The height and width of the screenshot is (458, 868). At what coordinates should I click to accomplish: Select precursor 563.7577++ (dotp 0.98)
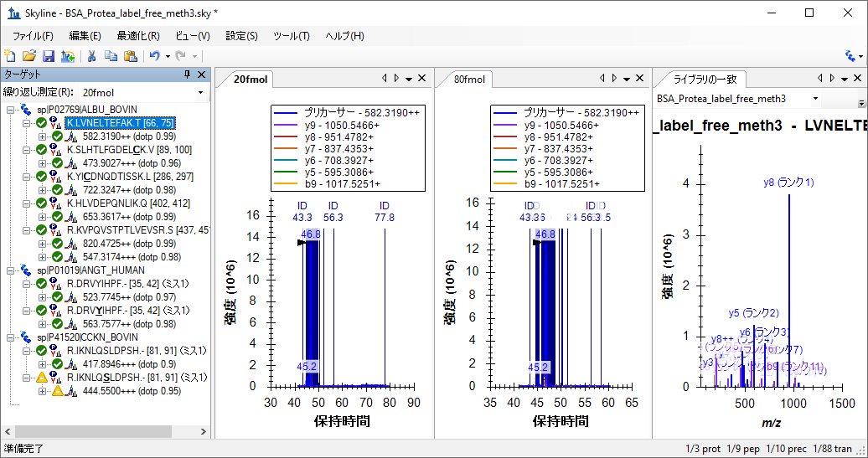(x=130, y=324)
